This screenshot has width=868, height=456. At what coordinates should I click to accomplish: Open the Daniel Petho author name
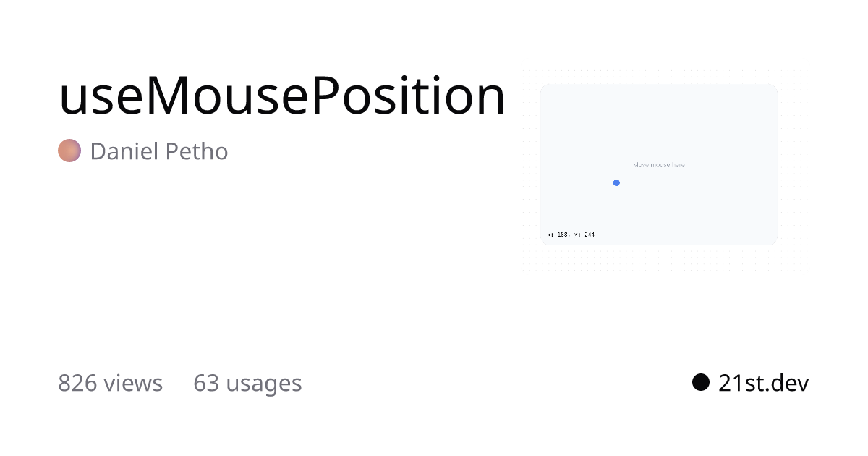point(159,151)
